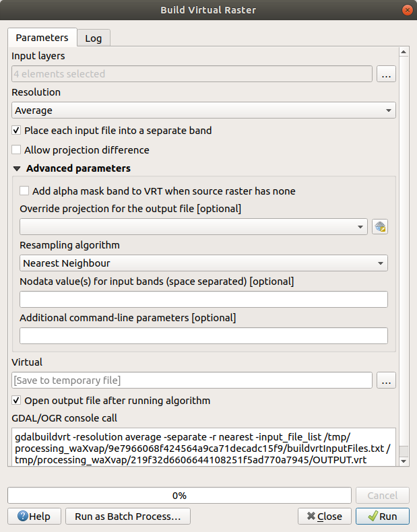Enable add alpha mask band option
The width and height of the screenshot is (417, 532).
click(25, 191)
